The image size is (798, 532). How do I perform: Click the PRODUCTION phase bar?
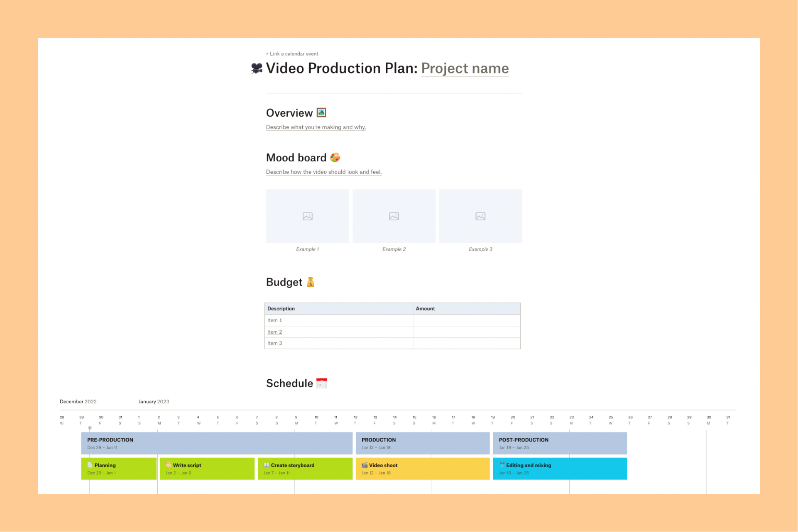pyautogui.click(x=423, y=444)
